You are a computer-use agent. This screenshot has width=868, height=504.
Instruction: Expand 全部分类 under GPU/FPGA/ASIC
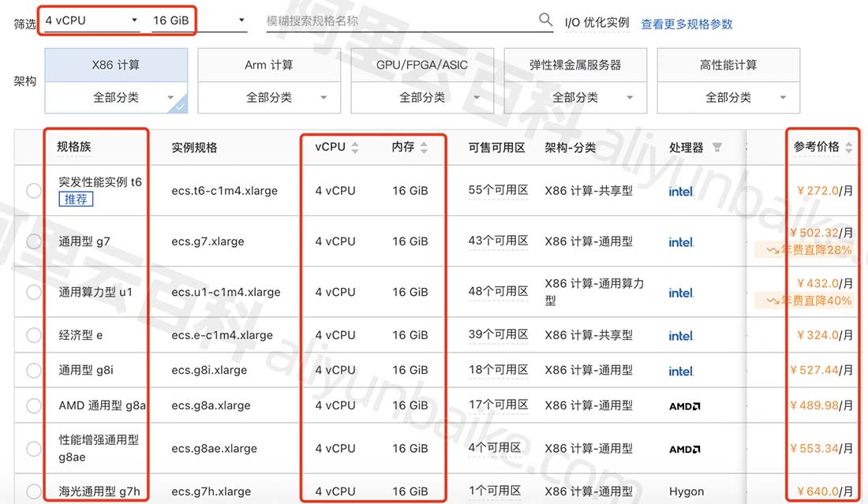coord(422,97)
